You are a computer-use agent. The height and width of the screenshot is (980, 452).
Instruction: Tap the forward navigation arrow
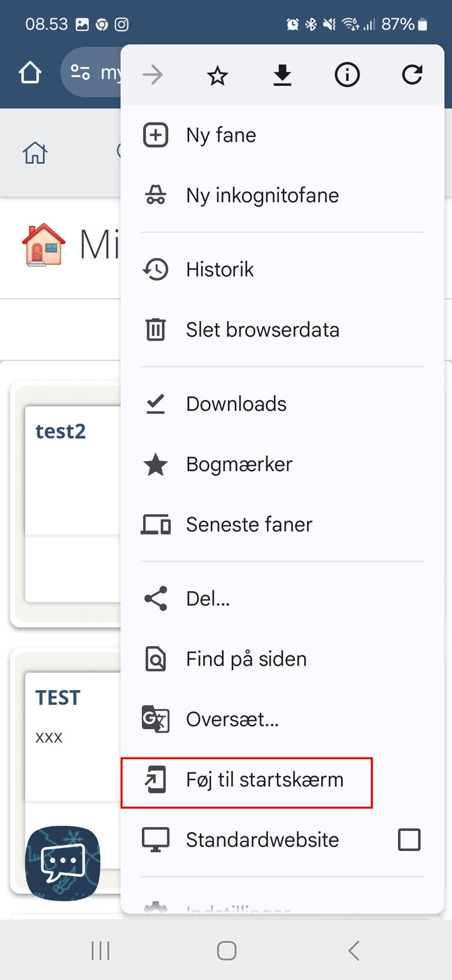coord(153,75)
